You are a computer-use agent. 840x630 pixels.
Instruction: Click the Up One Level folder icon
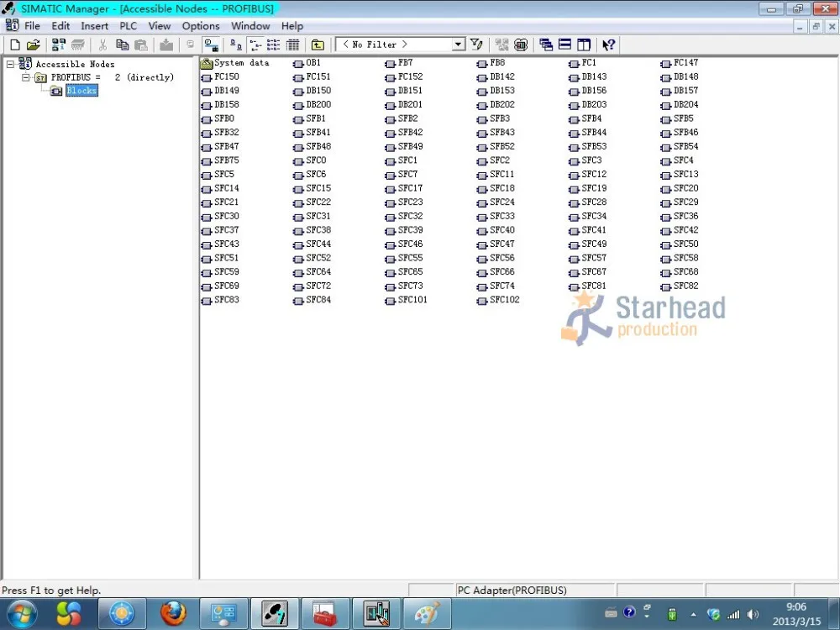318,45
